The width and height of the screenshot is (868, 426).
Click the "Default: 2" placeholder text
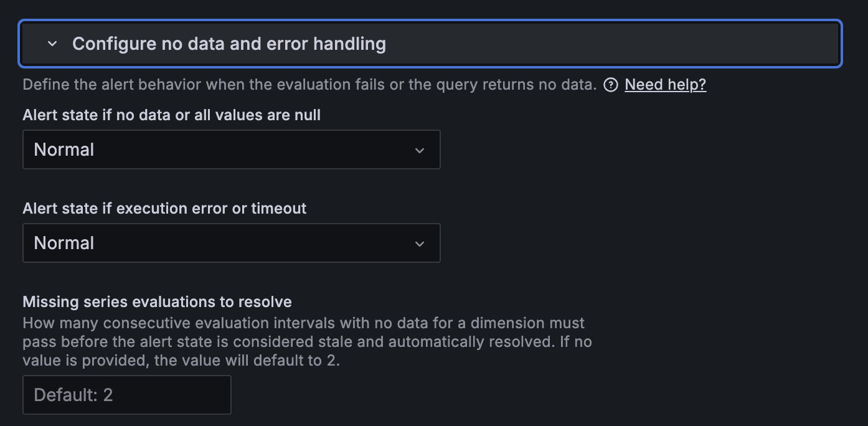(73, 395)
